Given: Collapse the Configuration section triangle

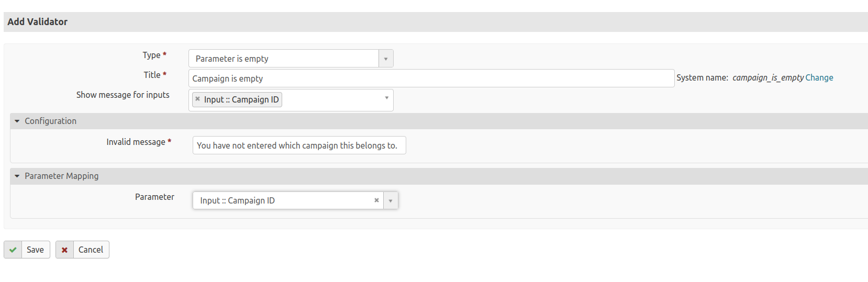Looking at the screenshot, I should click(x=17, y=121).
